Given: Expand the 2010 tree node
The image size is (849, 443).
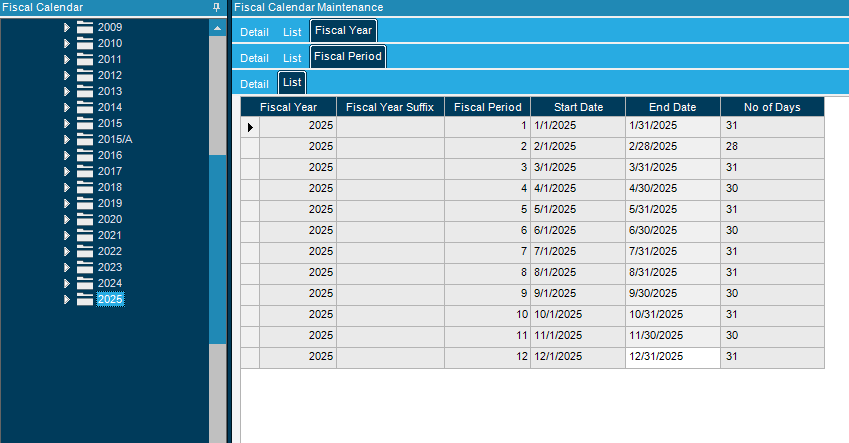Looking at the screenshot, I should [67, 43].
